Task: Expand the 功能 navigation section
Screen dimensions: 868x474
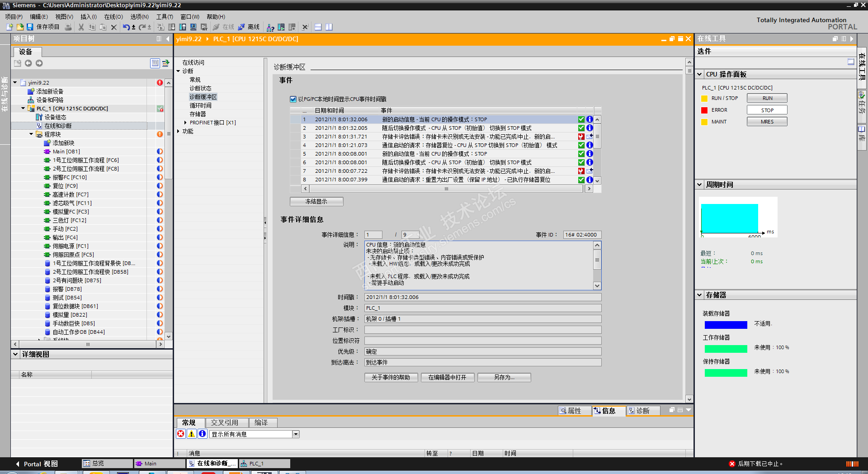Action: (x=179, y=131)
